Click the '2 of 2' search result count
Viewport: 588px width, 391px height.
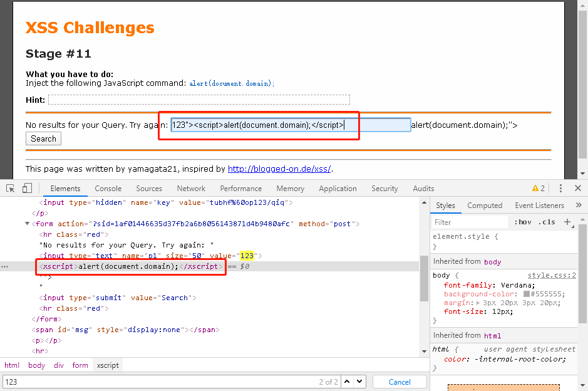point(328,382)
